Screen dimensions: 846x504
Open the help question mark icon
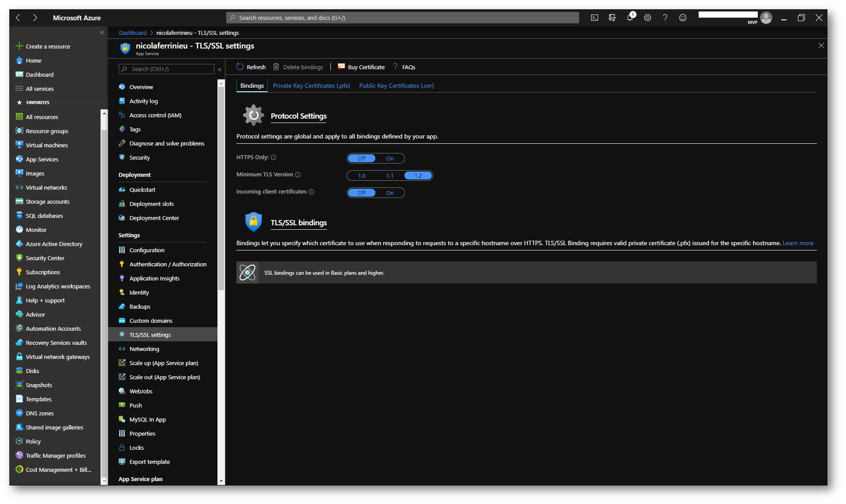665,18
